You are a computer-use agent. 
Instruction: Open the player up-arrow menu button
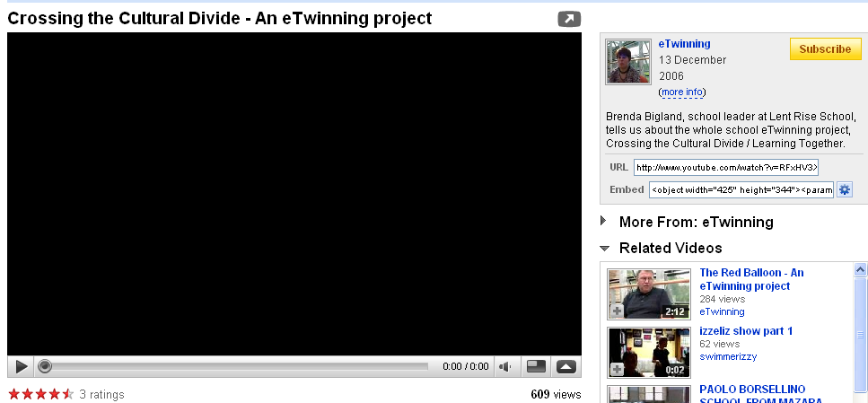point(566,366)
